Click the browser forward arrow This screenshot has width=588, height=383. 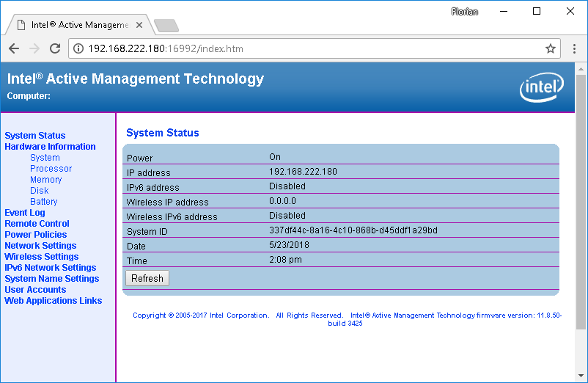coord(34,48)
